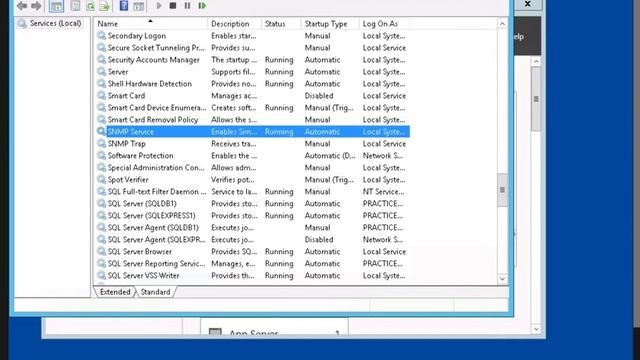The width and height of the screenshot is (640, 360).
Task: Select Smart Card Removal Policy service
Action: (x=253, y=120)
